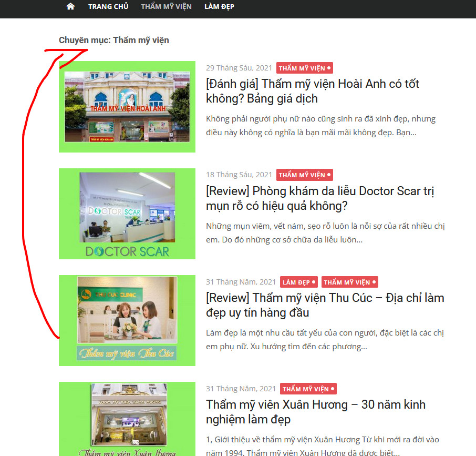This screenshot has height=456, width=476.
Task: Open the THẨM MỸ VIỆN menu item
Action: pos(167,6)
